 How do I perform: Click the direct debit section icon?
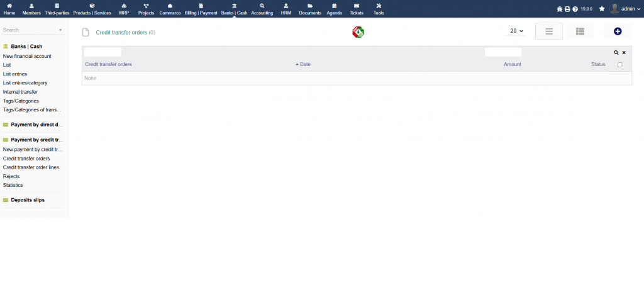pyautogui.click(x=5, y=125)
